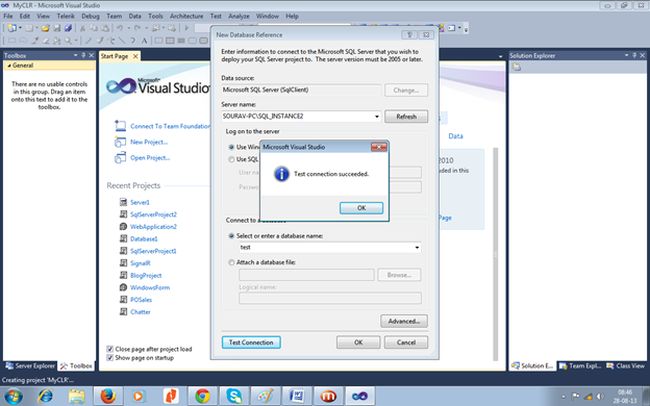Click the help question-mark button of New Database Reference
Screen dimensions: 650x406
pyautogui.click(x=409, y=35)
